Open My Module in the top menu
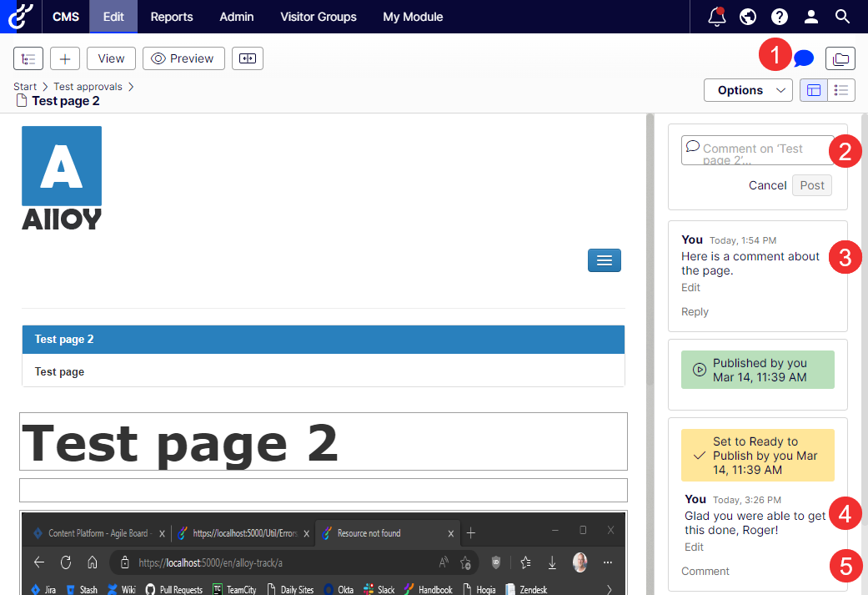Screen dimensions: 868x595 (413, 17)
